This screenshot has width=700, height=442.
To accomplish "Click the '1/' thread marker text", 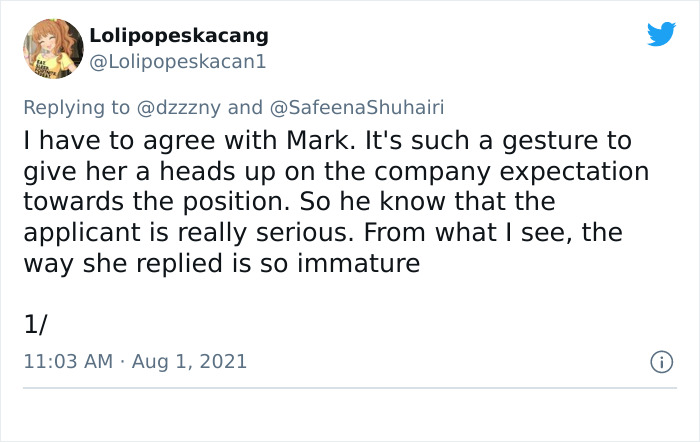I will point(35,324).
